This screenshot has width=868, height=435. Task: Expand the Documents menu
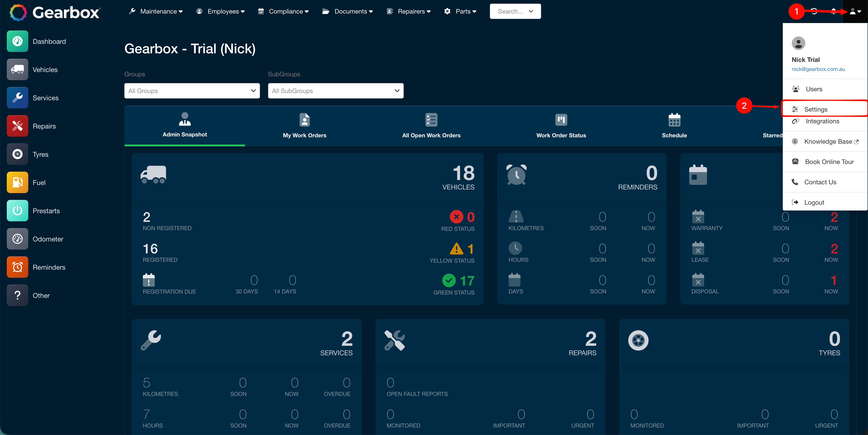(348, 12)
